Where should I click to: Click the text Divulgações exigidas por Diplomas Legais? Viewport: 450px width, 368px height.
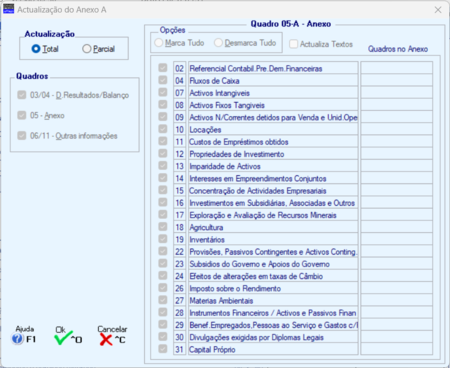(256, 337)
